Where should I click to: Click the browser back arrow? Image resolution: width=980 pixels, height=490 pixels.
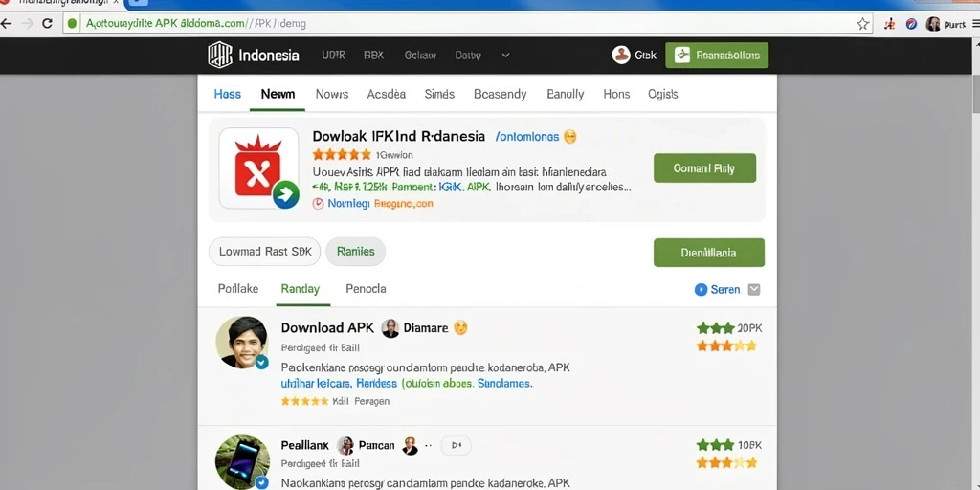(x=7, y=24)
